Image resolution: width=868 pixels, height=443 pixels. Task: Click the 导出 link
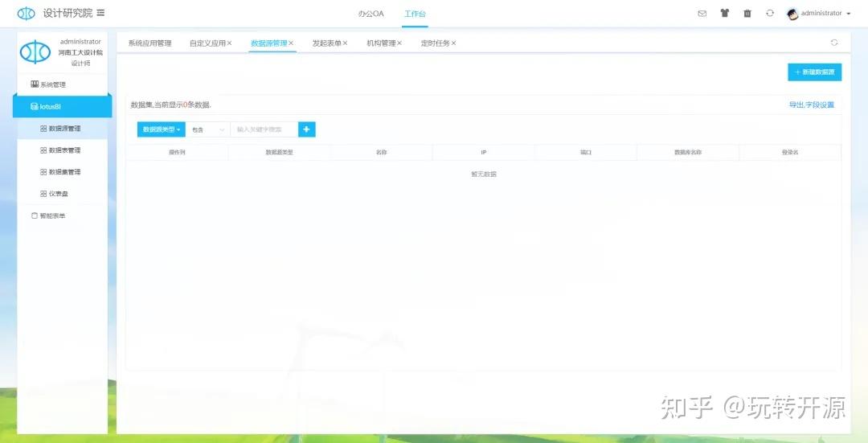pos(796,105)
